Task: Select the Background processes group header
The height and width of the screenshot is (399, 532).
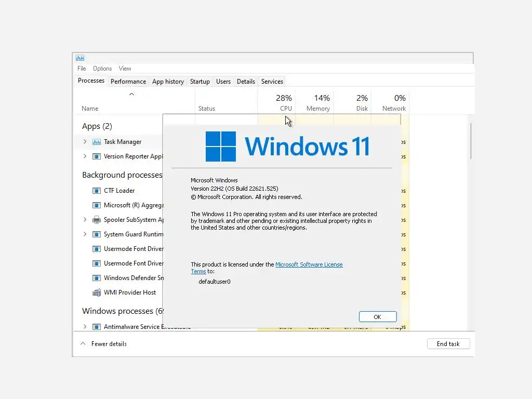Action: [x=122, y=175]
